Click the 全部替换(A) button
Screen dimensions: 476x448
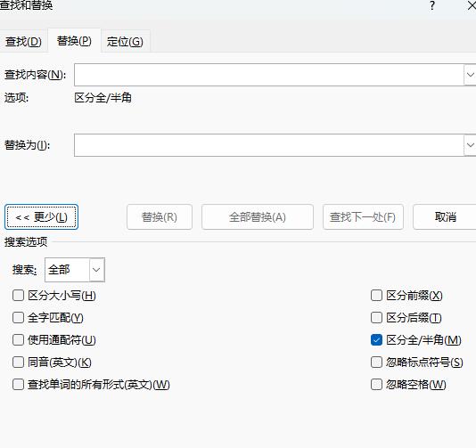[258, 216]
